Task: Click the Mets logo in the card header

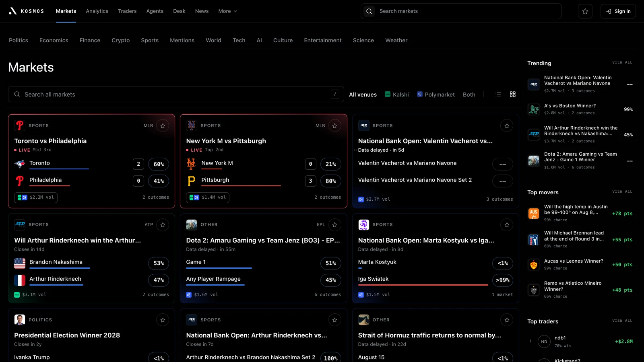Action: pyautogui.click(x=192, y=125)
